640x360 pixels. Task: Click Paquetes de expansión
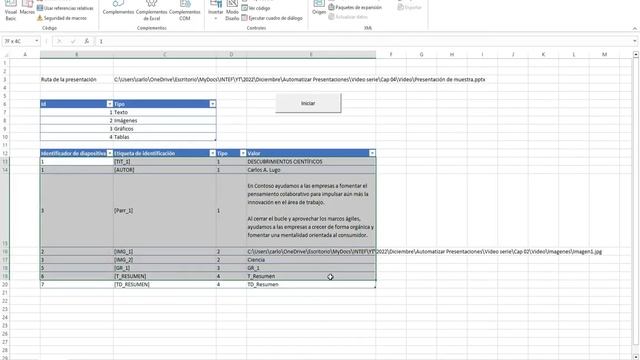coord(355,7)
